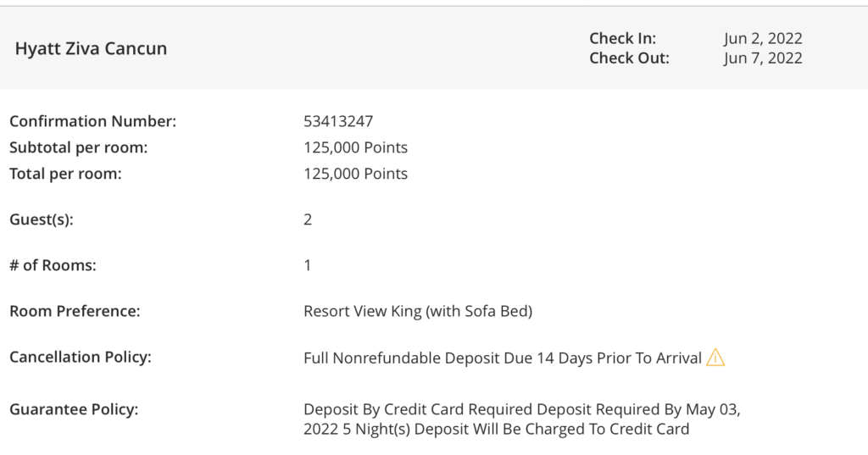This screenshot has width=868, height=455.
Task: Click the Total per room 125,000 Points value
Action: pyautogui.click(x=355, y=174)
